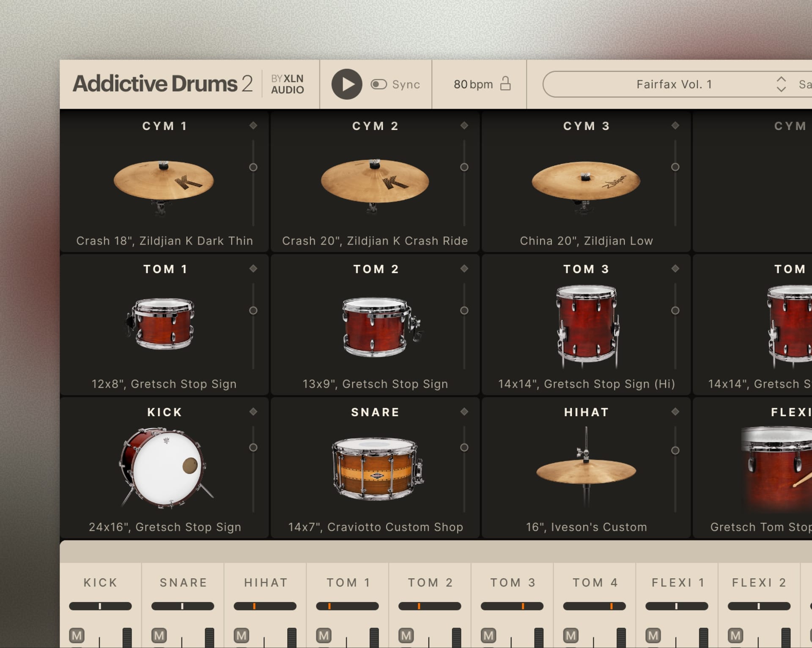The image size is (812, 648).
Task: Click the CYM 1 diamond icon
Action: click(x=253, y=125)
